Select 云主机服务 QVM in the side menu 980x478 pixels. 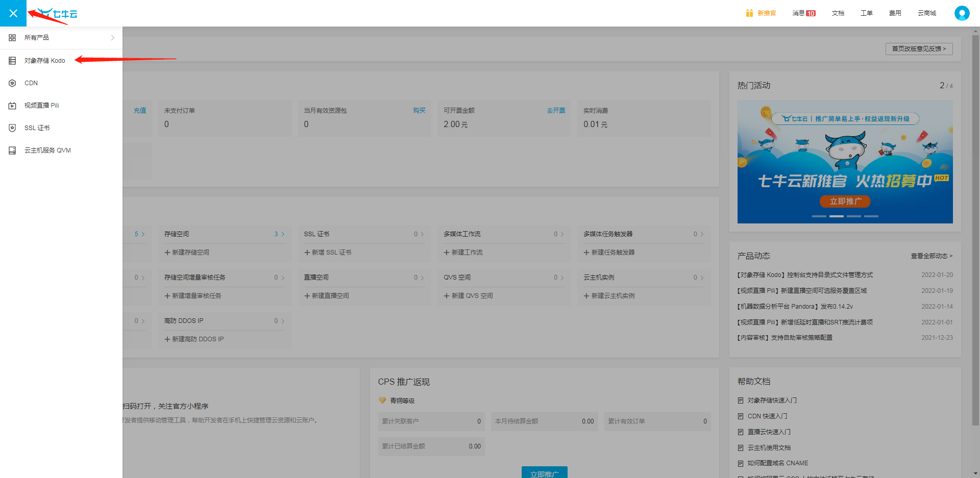pos(61,150)
